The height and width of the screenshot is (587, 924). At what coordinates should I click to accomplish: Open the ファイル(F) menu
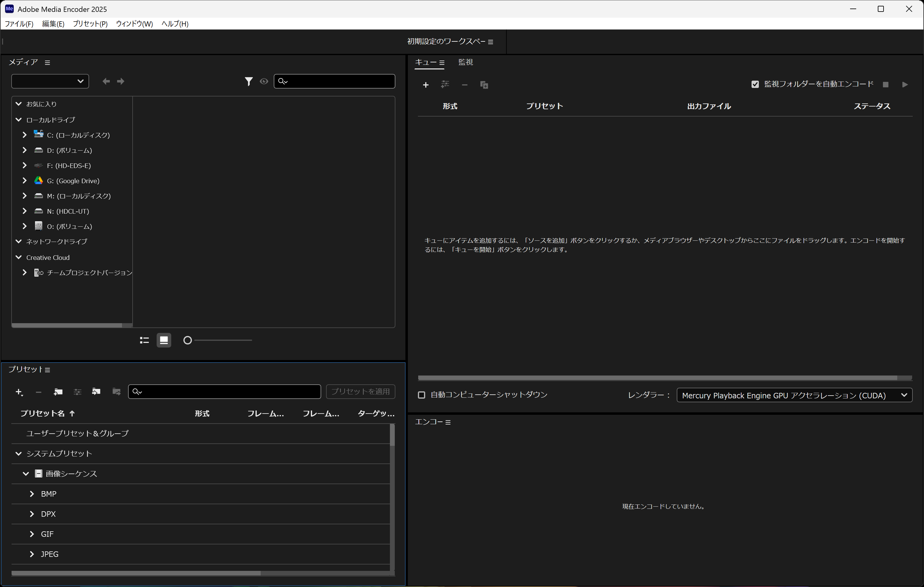point(19,24)
